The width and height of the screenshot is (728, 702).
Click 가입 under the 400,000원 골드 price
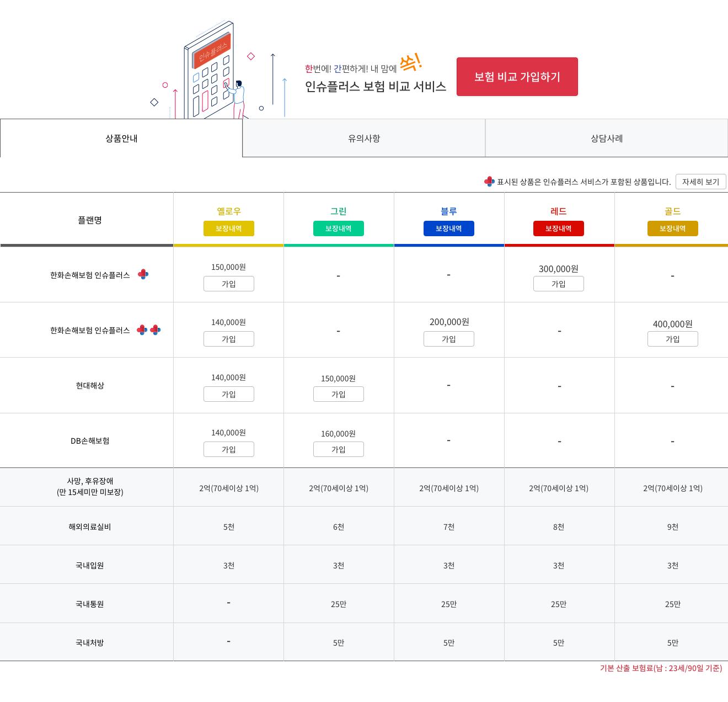pyautogui.click(x=673, y=339)
